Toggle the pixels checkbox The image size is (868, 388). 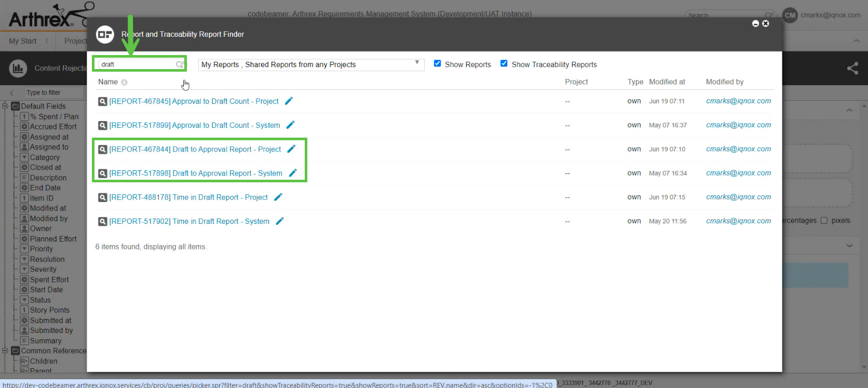824,220
